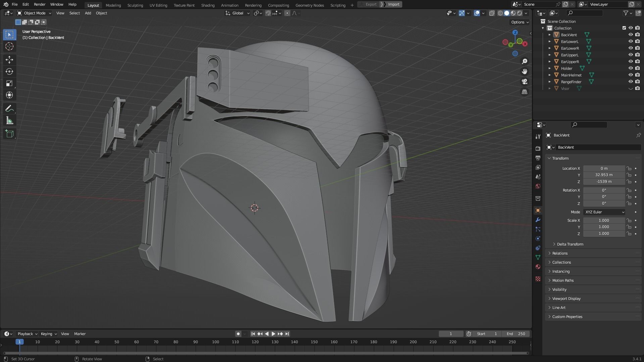Open the Render properties tab
This screenshot has width=644, height=362.
[538, 148]
